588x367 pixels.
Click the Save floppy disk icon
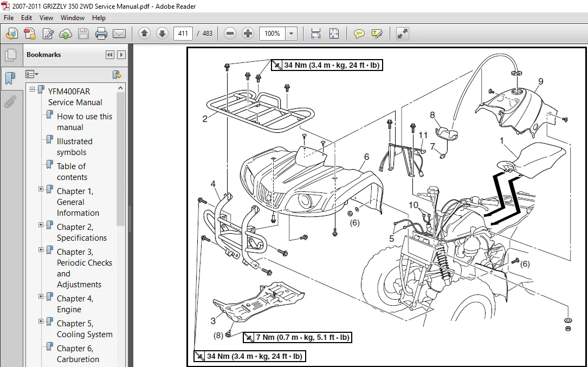coord(83,34)
